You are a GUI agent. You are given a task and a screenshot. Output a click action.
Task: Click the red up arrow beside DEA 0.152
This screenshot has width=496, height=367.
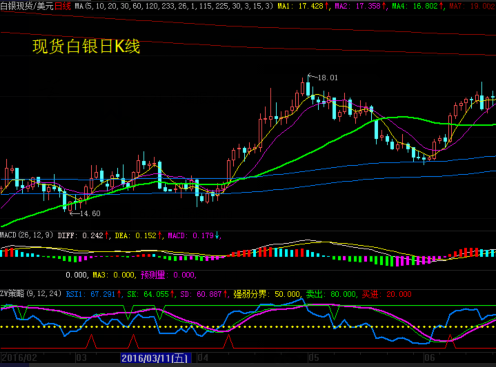pyautogui.click(x=160, y=236)
